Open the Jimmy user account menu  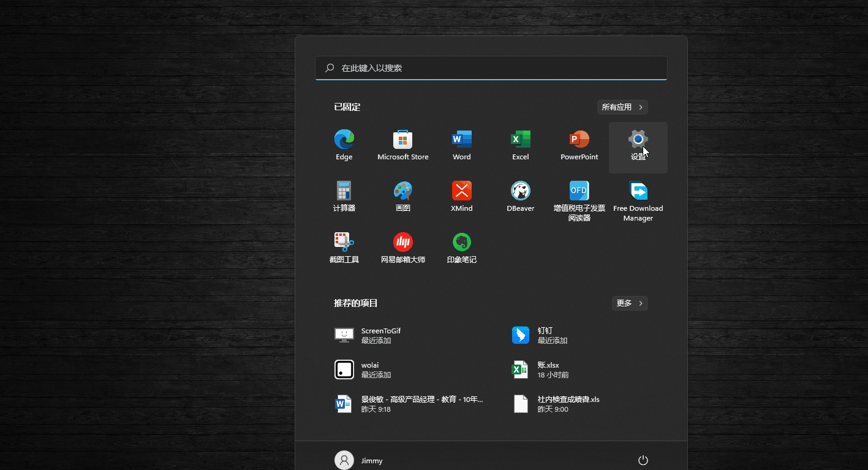pos(359,460)
